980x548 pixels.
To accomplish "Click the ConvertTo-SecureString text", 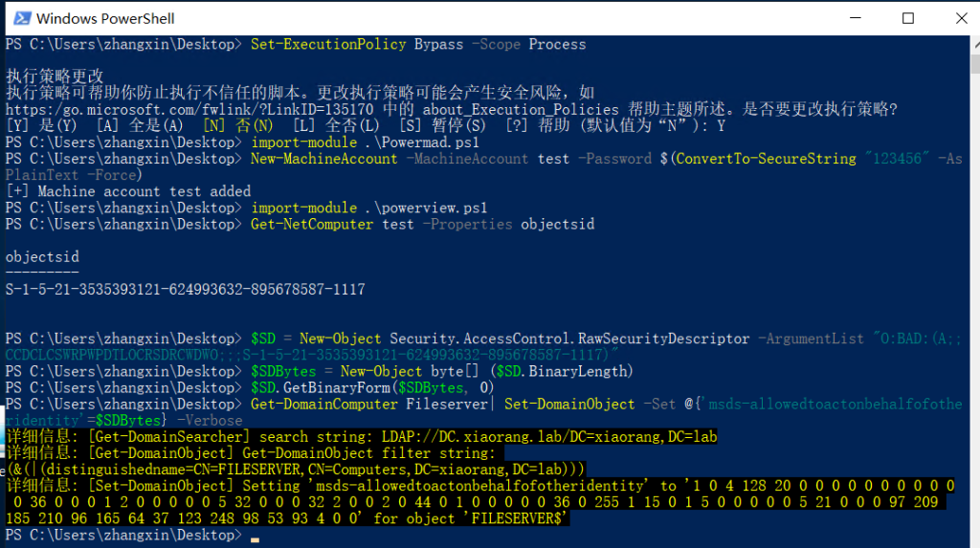I will pyautogui.click(x=766, y=159).
